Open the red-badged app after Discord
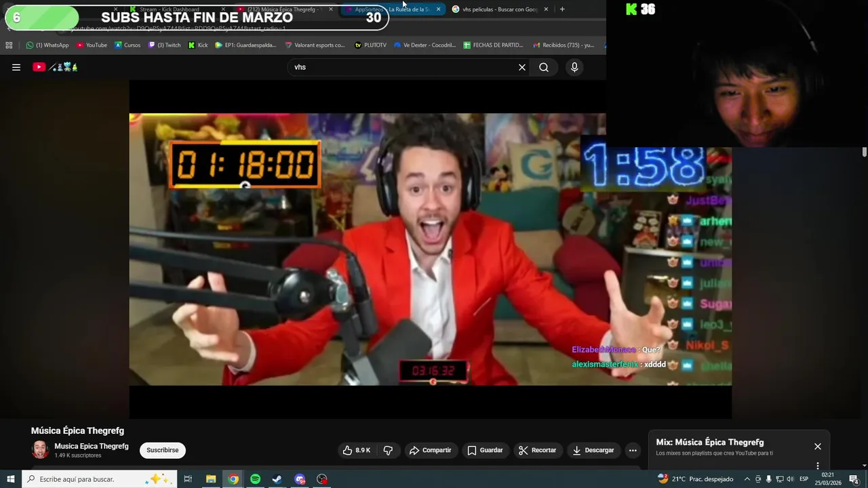The height and width of the screenshot is (488, 868). [x=322, y=479]
